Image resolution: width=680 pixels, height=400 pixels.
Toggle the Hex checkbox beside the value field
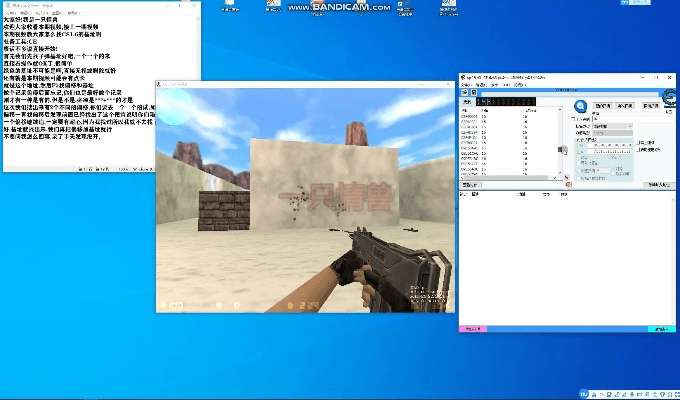(572, 119)
